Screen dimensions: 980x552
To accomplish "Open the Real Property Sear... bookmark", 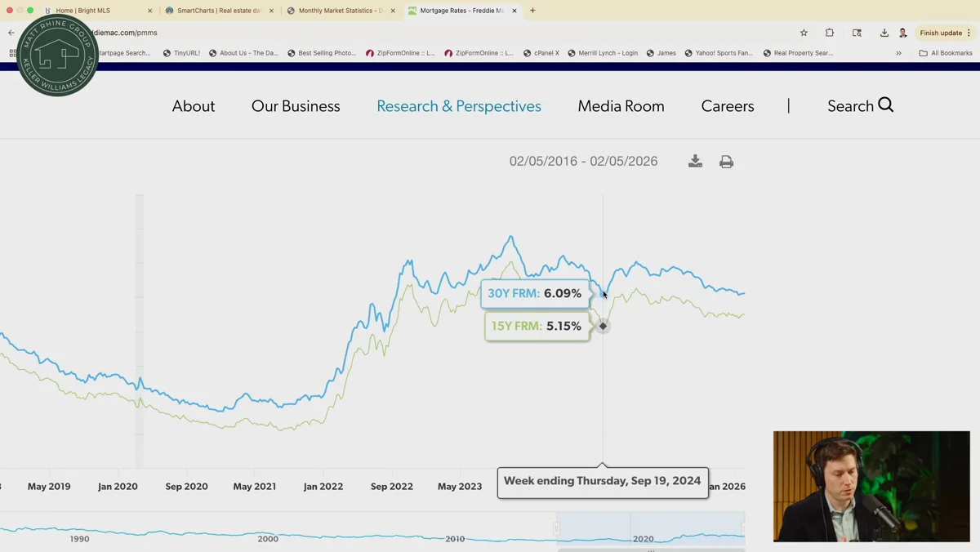I will (x=798, y=53).
